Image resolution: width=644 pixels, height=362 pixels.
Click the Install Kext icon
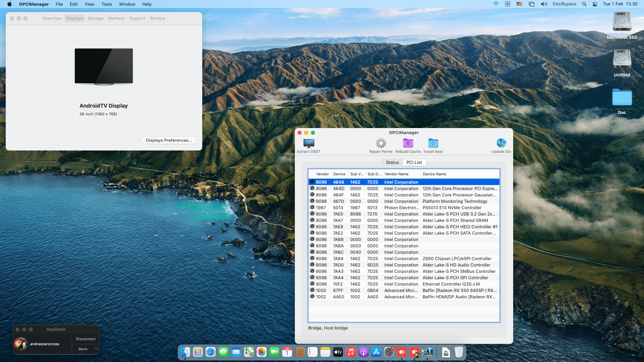coord(433,143)
